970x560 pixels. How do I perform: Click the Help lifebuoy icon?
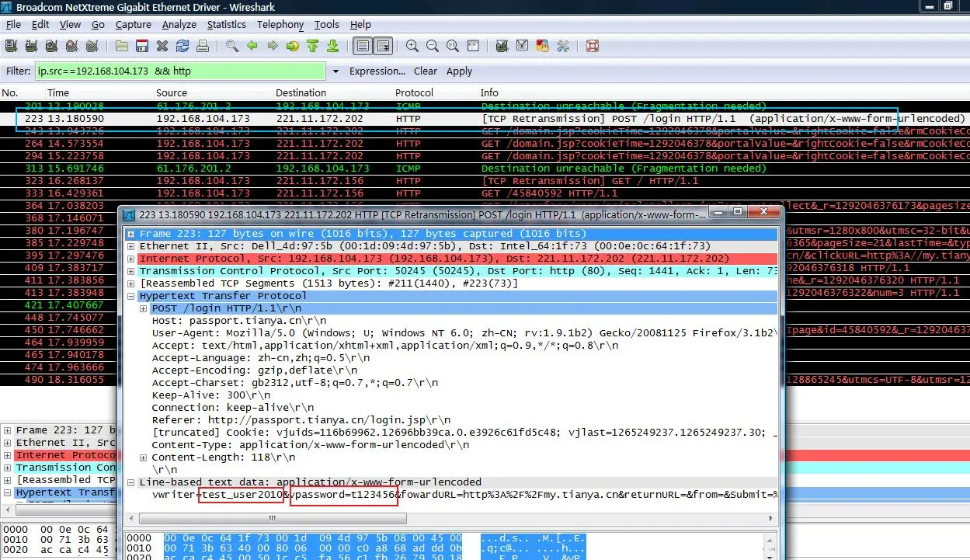coord(593,47)
